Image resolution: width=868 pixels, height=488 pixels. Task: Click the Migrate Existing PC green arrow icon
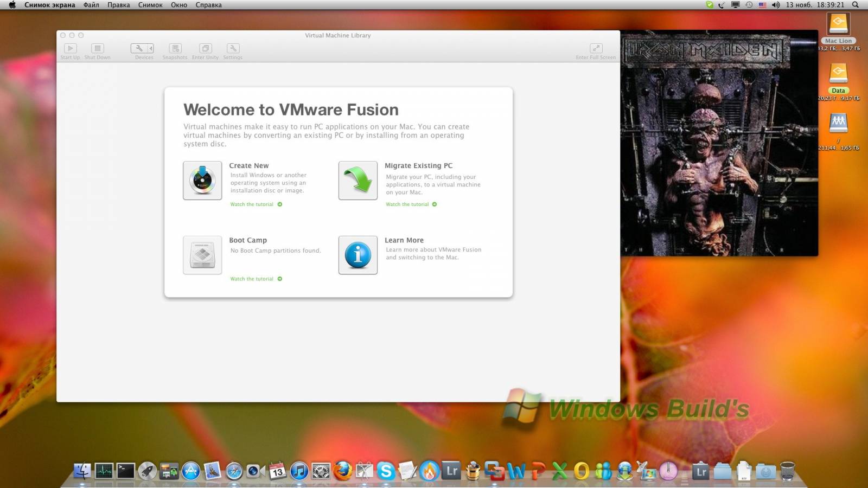tap(358, 181)
